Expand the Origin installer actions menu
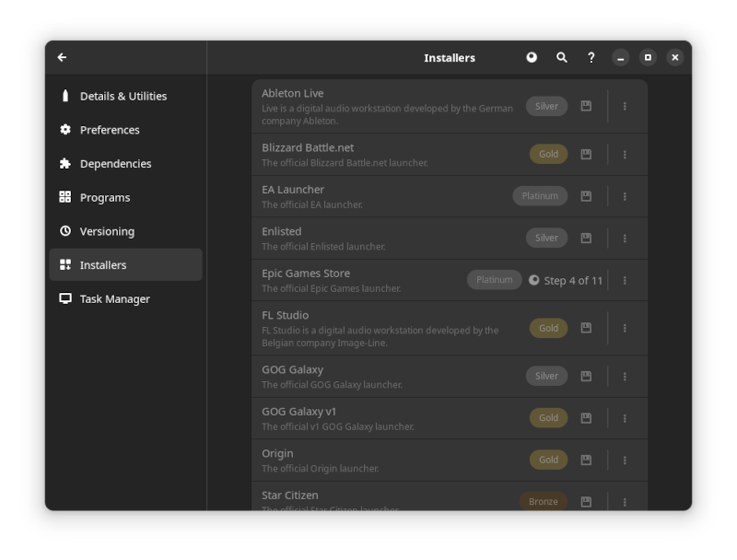 coord(625,459)
